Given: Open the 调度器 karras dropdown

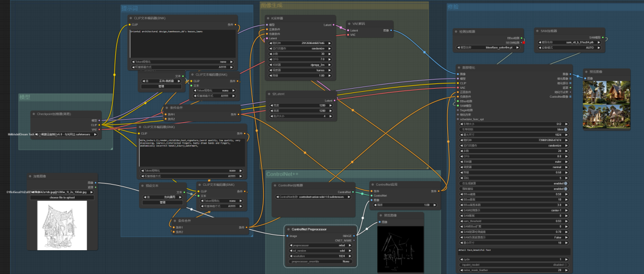Looking at the screenshot, I should (301, 70).
